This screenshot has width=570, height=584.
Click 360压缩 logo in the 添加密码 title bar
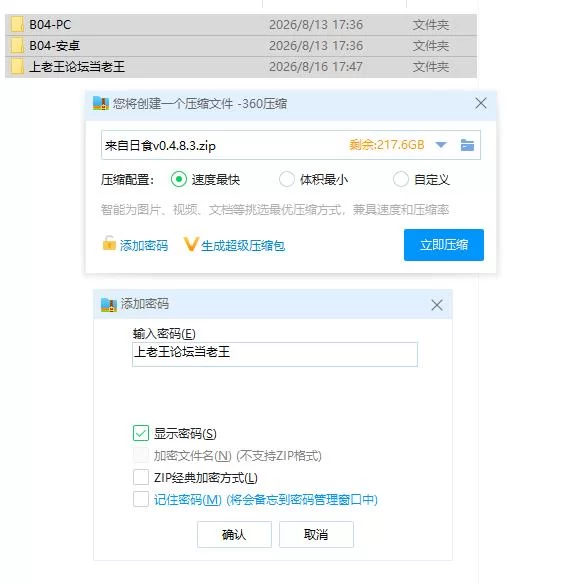[109, 305]
